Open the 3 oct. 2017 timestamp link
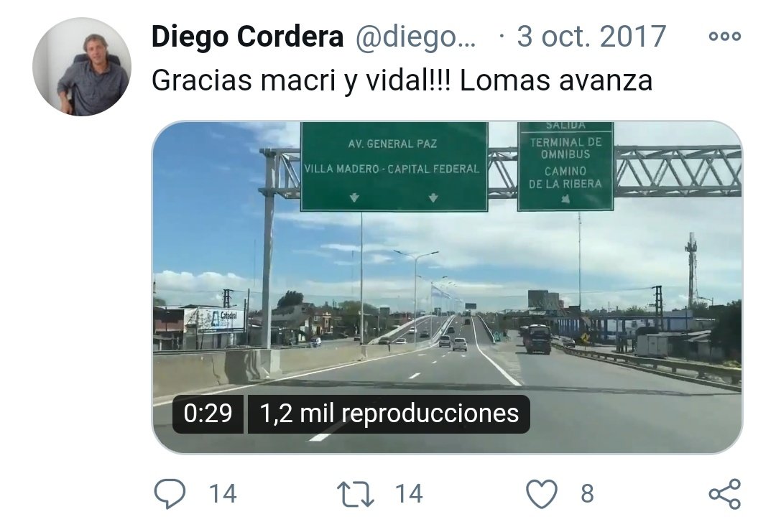776x532 pixels. pos(591,37)
